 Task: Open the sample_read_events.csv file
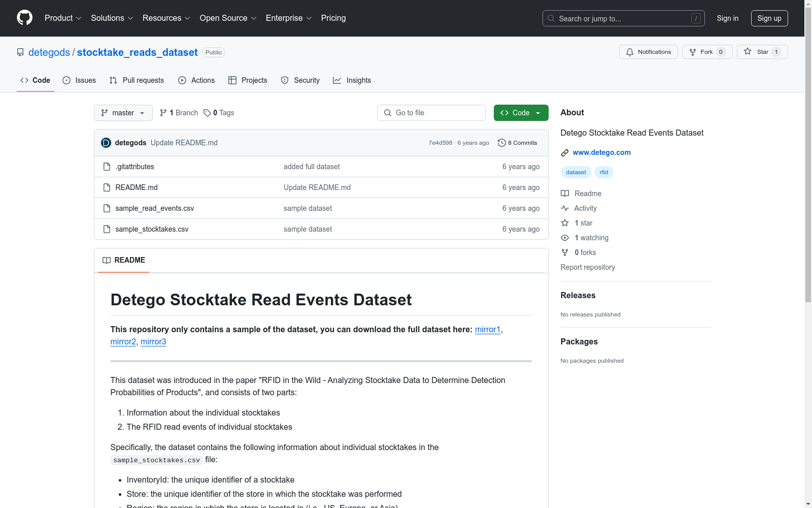(x=155, y=208)
